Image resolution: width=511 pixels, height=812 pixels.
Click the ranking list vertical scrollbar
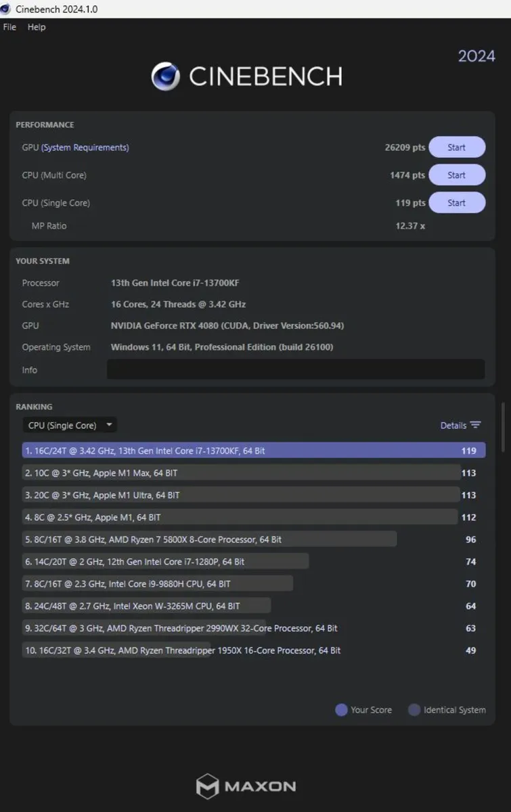[502, 428]
